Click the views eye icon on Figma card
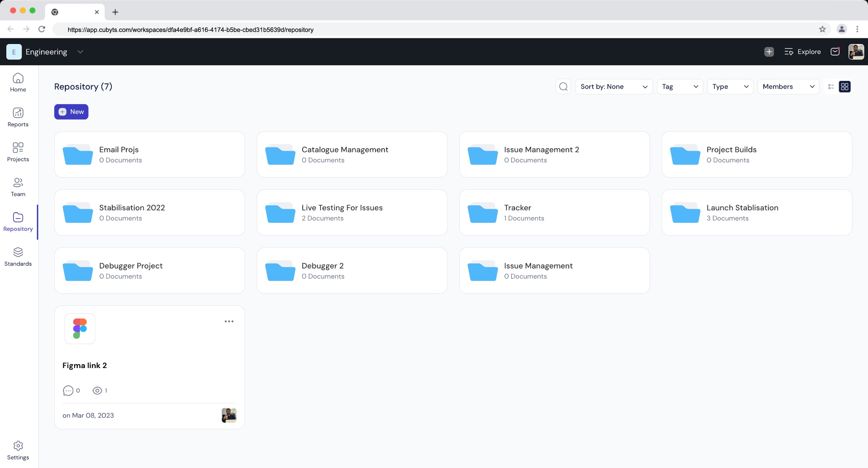The image size is (868, 468). (x=97, y=390)
